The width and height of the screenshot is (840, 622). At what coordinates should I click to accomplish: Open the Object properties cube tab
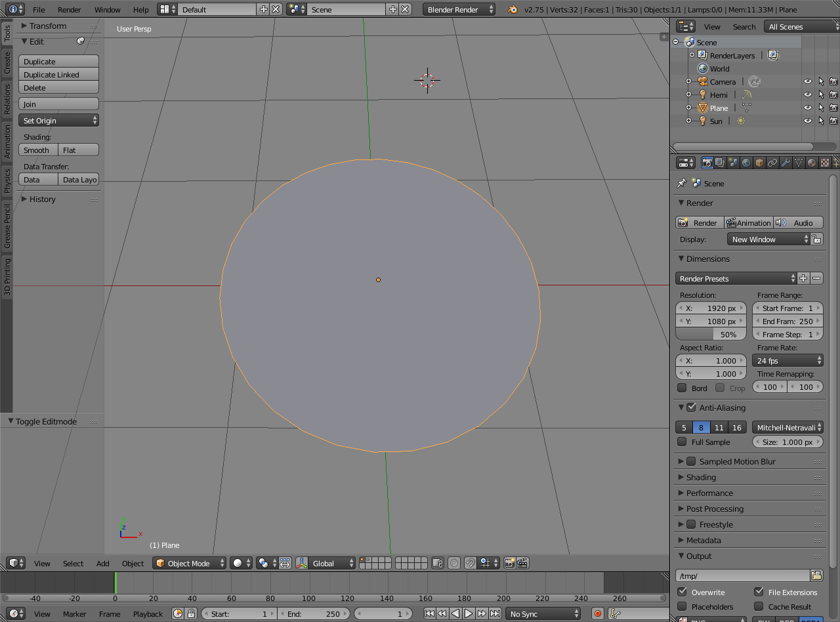point(759,163)
